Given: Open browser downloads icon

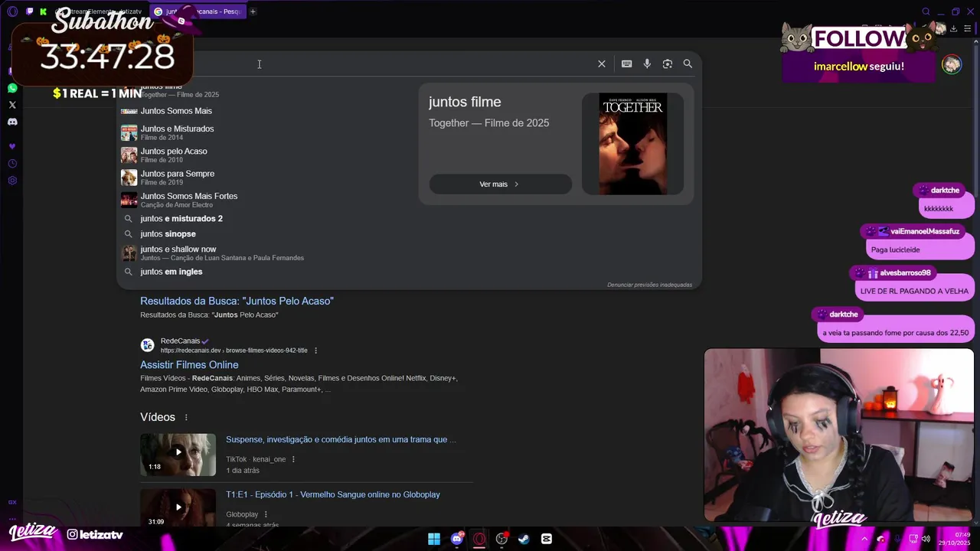Looking at the screenshot, I should [953, 29].
